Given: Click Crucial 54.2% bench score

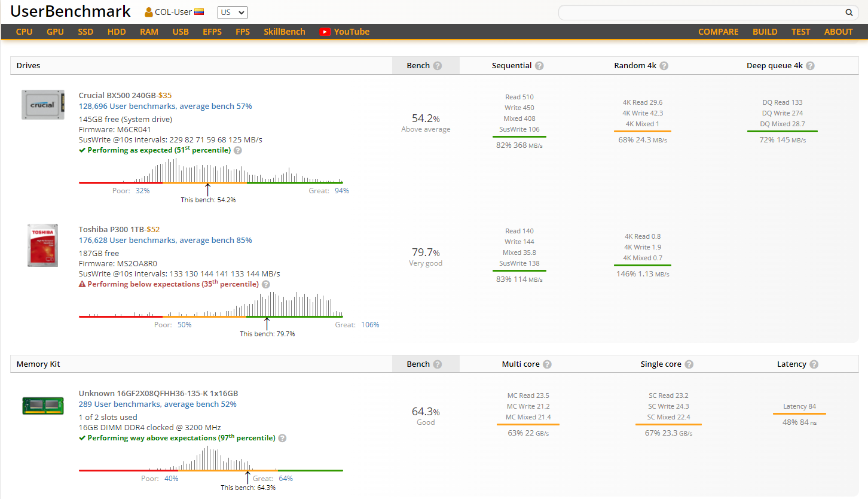Looking at the screenshot, I should click(x=426, y=118).
